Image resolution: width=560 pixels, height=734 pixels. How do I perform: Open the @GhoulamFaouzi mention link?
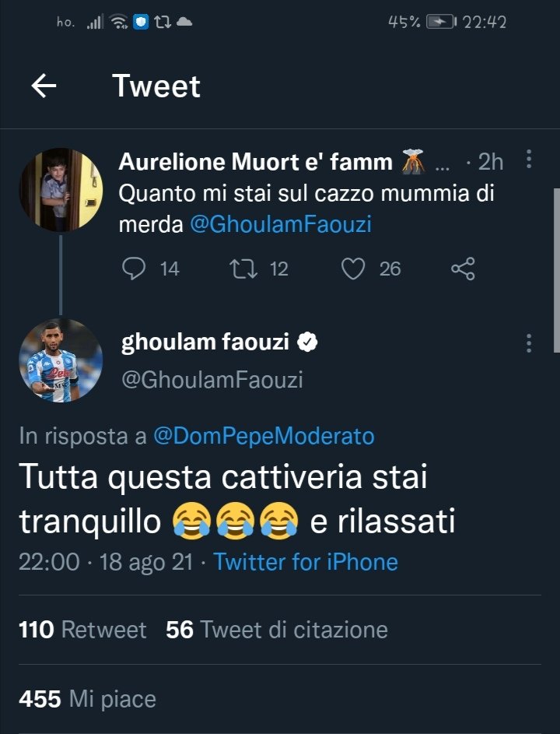[281, 224]
